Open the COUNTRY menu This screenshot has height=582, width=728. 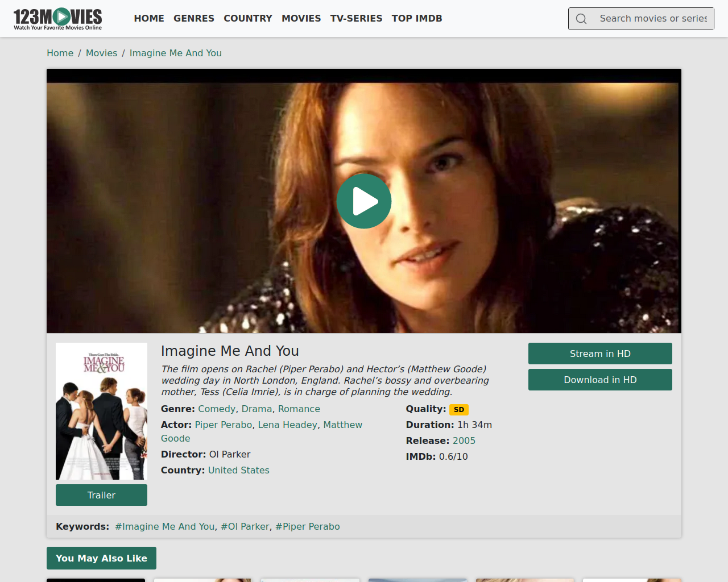tap(248, 18)
